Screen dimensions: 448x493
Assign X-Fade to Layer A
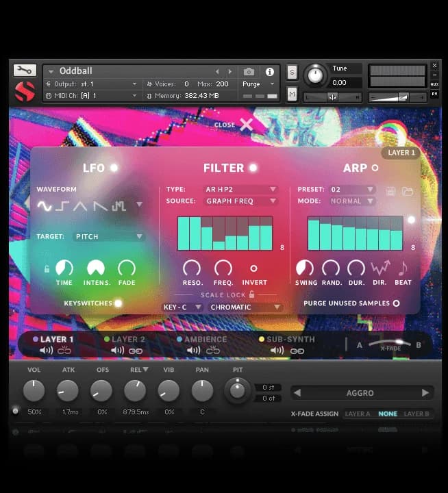358,414
